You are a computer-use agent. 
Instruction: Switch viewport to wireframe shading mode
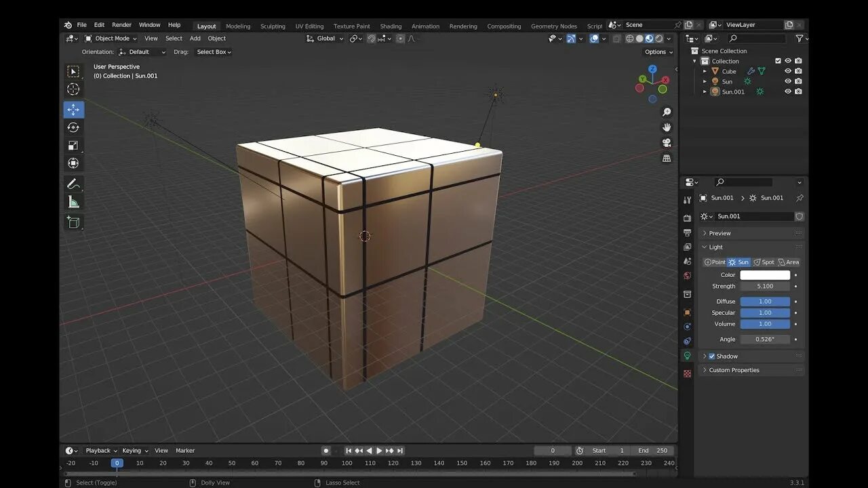tap(630, 38)
